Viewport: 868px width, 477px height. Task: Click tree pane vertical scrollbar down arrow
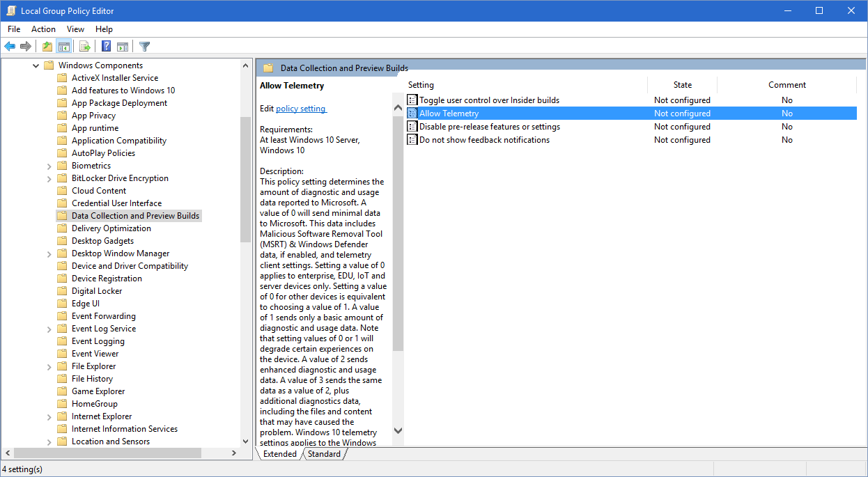point(245,441)
